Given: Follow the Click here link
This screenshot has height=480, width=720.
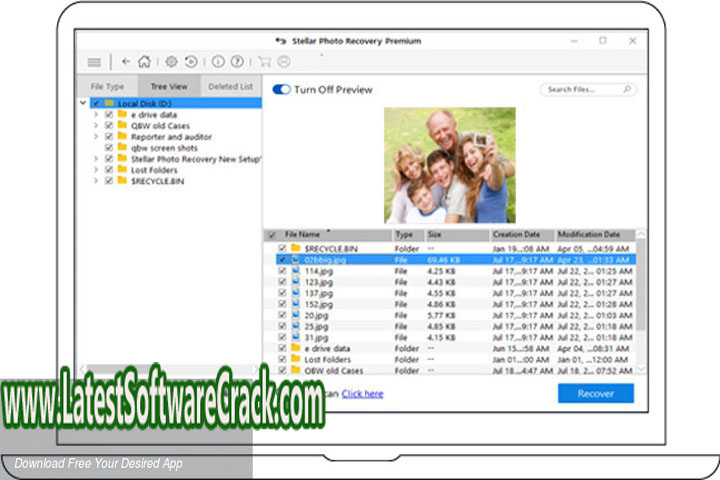Looking at the screenshot, I should 362,394.
